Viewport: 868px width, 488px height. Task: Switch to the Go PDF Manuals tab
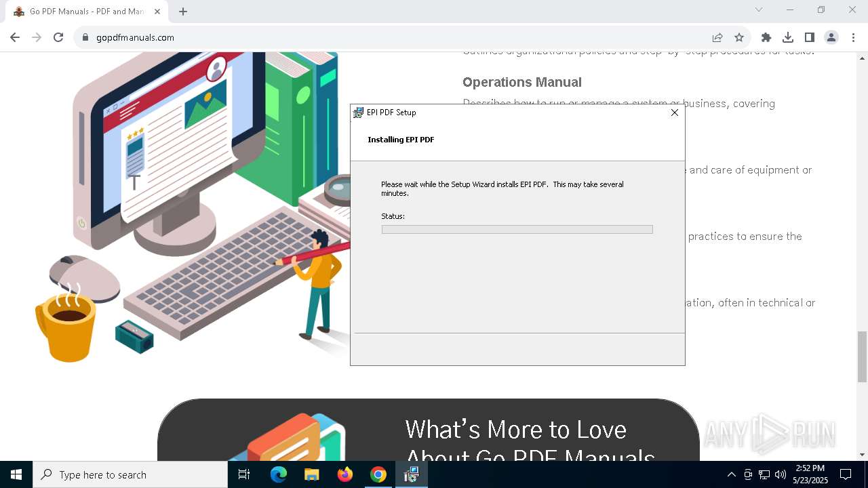point(87,12)
